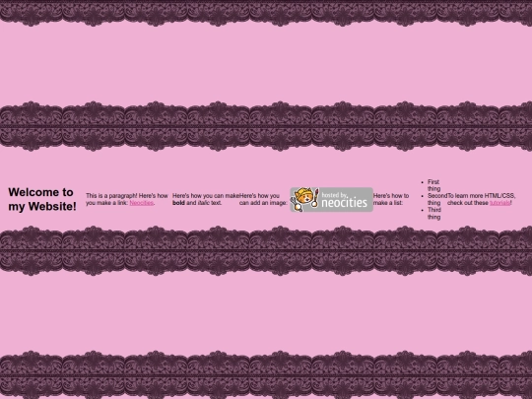
Task: Select the 'Welcome to my Website!' heading
Action: tap(42, 199)
